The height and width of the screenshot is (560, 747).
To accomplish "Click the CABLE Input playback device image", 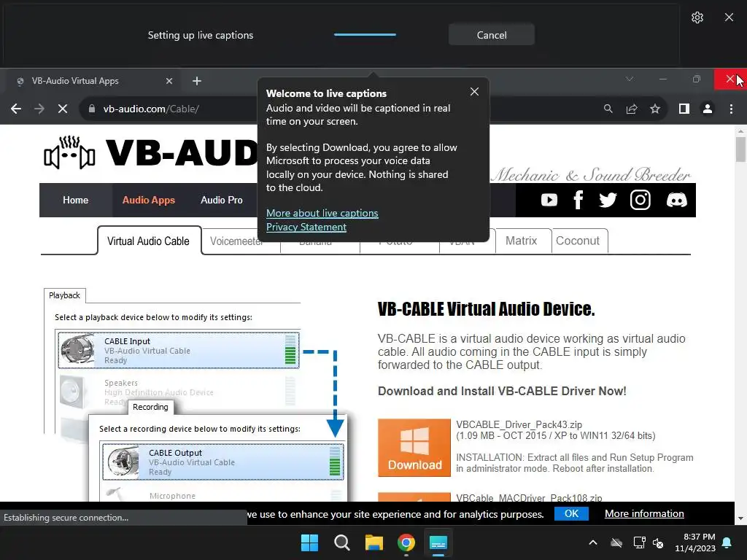I will coord(78,350).
